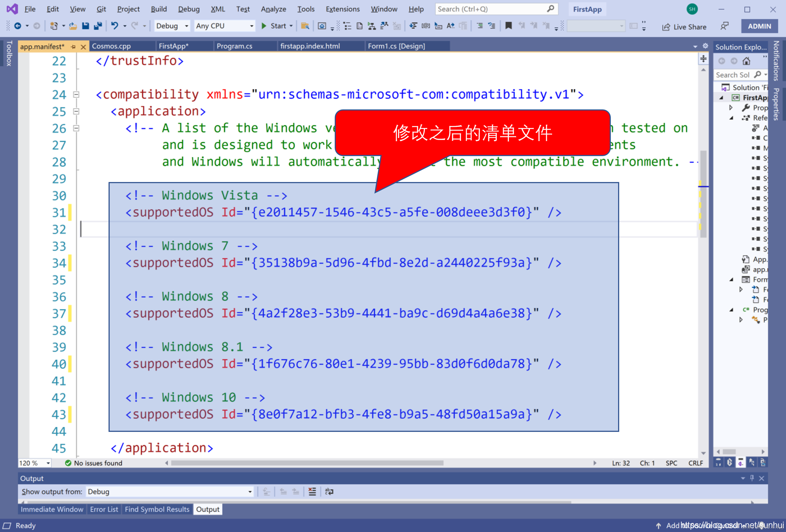Click the Search (Ctrl+Q) input box
This screenshot has height=532, width=786.
pos(490,9)
